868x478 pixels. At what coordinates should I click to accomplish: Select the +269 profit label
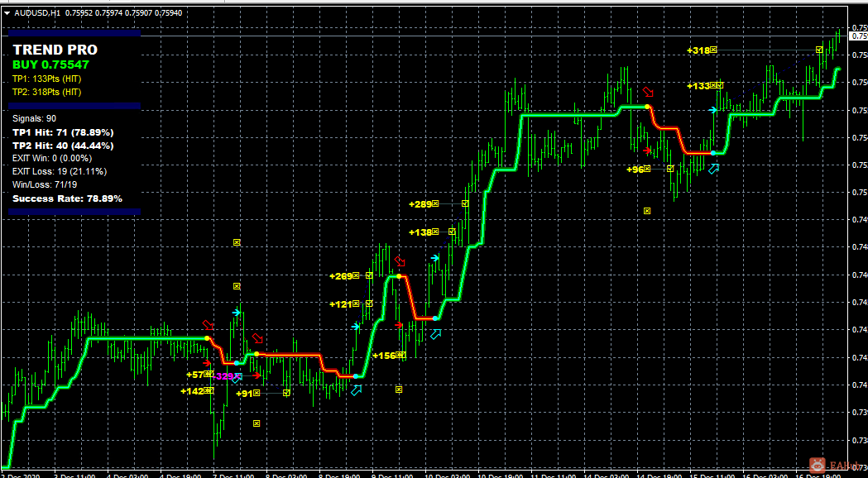coord(340,275)
